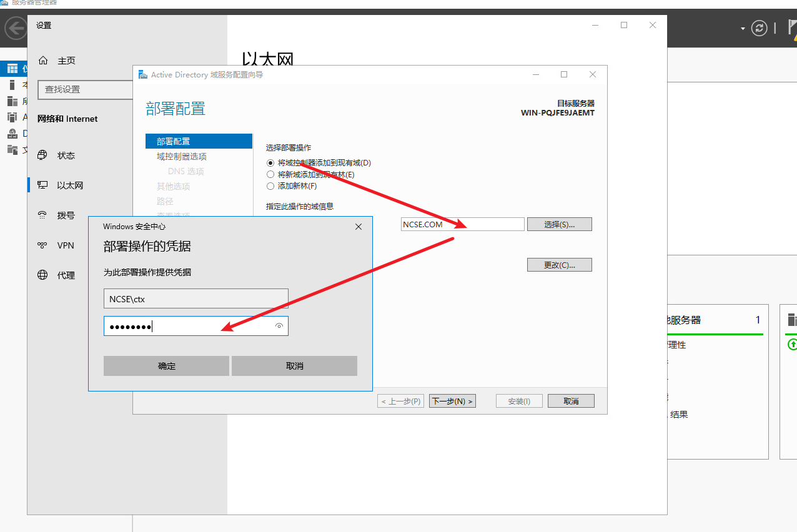Open 域控制器选项 wizard step
The image size is (797, 532).
(x=182, y=157)
